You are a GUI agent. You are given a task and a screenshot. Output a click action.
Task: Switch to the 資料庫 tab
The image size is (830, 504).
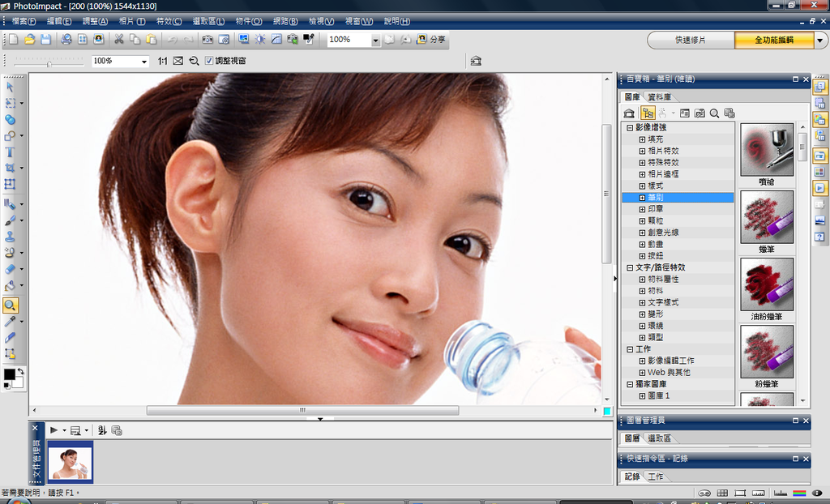(x=660, y=97)
